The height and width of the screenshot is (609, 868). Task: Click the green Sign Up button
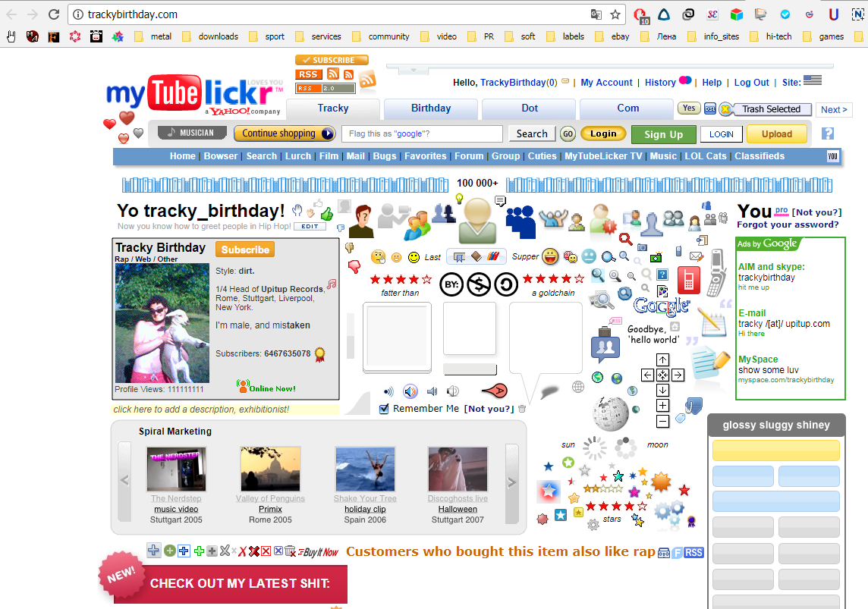tap(663, 133)
